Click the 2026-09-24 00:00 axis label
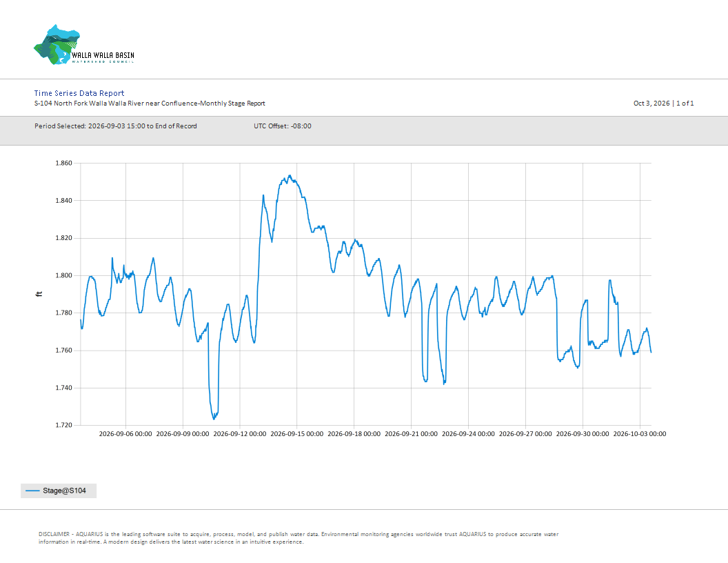The image size is (728, 563). (x=468, y=434)
